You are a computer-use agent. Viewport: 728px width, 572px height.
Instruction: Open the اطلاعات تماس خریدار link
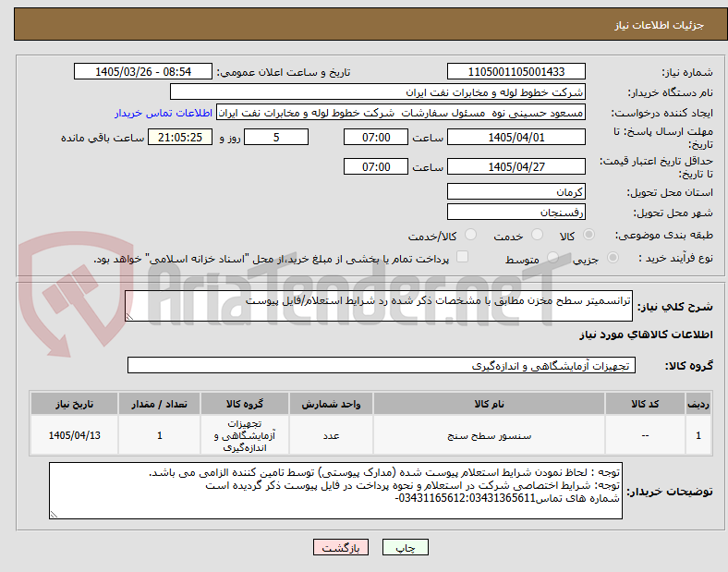click(164, 113)
